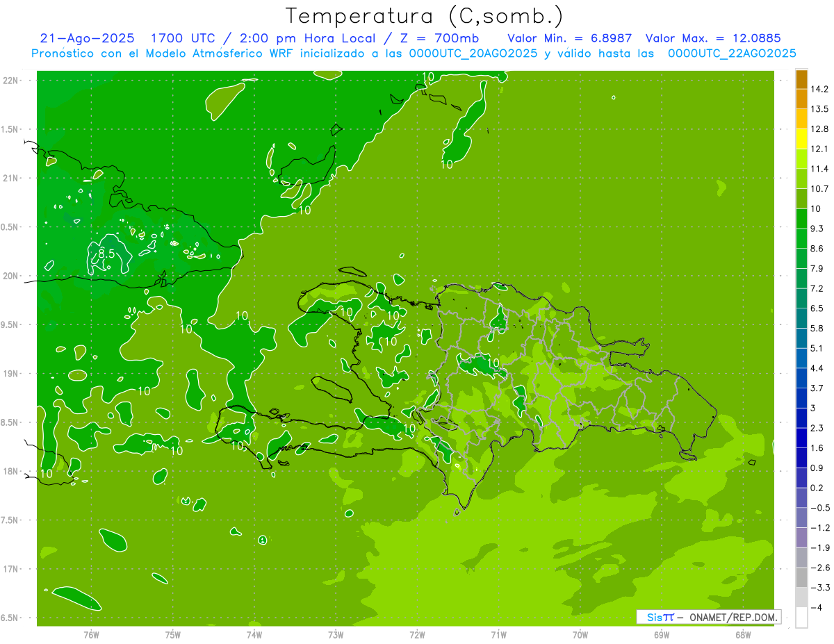The width and height of the screenshot is (834, 644).
Task: Click the color bar value "9.3"
Action: (817, 229)
